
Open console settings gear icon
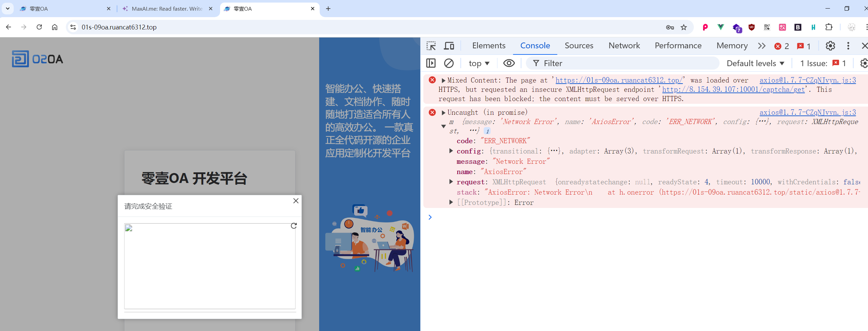pos(864,63)
